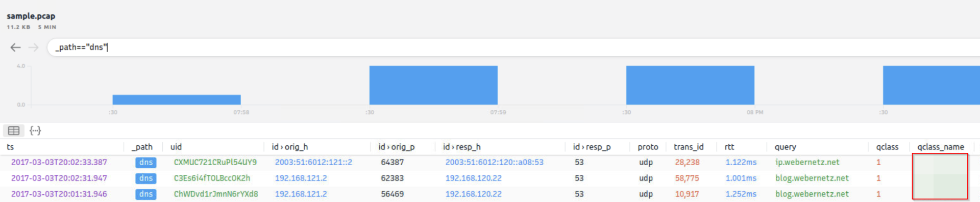Click the qclass_name column header
980x202 pixels.
pyautogui.click(x=941, y=147)
